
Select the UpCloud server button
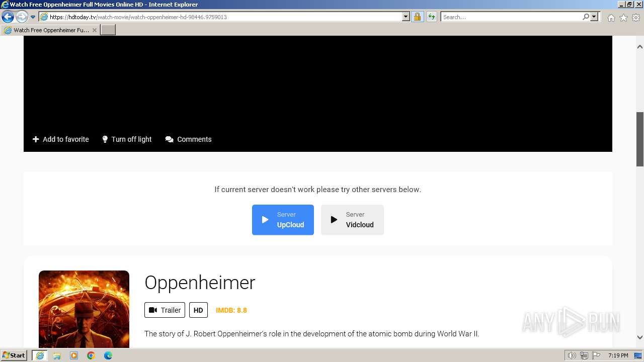pos(283,220)
